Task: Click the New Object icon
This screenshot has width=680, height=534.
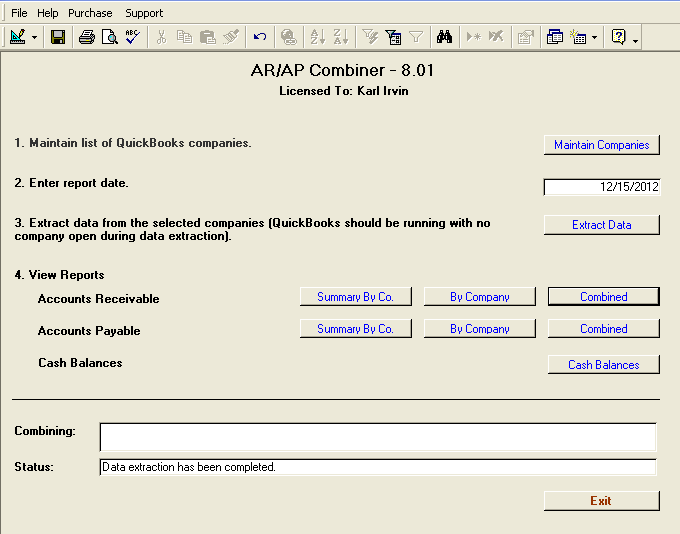Action: 578,37
